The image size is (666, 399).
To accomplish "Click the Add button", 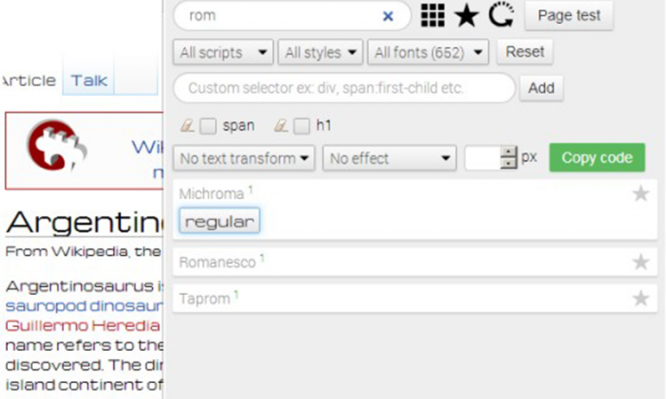I will (x=541, y=88).
